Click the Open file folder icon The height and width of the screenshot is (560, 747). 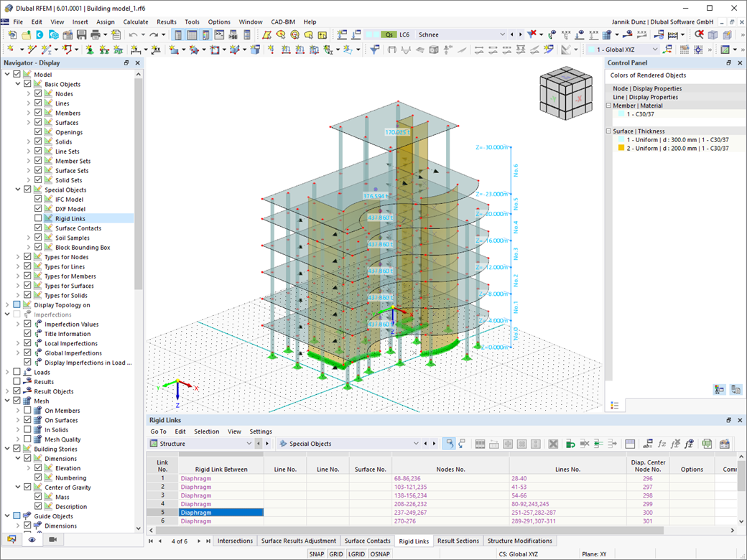tap(26, 34)
